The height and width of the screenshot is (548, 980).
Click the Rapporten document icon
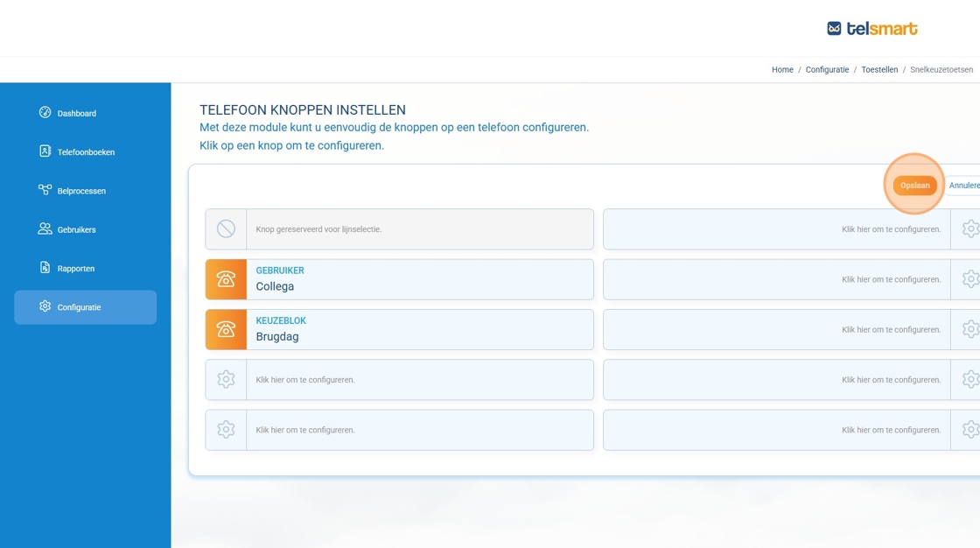(x=45, y=268)
